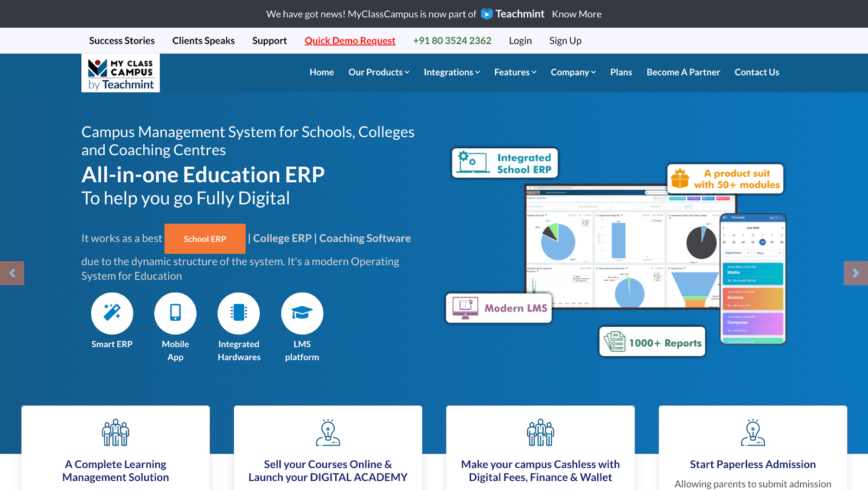This screenshot has width=868, height=490.
Task: Open the Support link
Action: [270, 41]
